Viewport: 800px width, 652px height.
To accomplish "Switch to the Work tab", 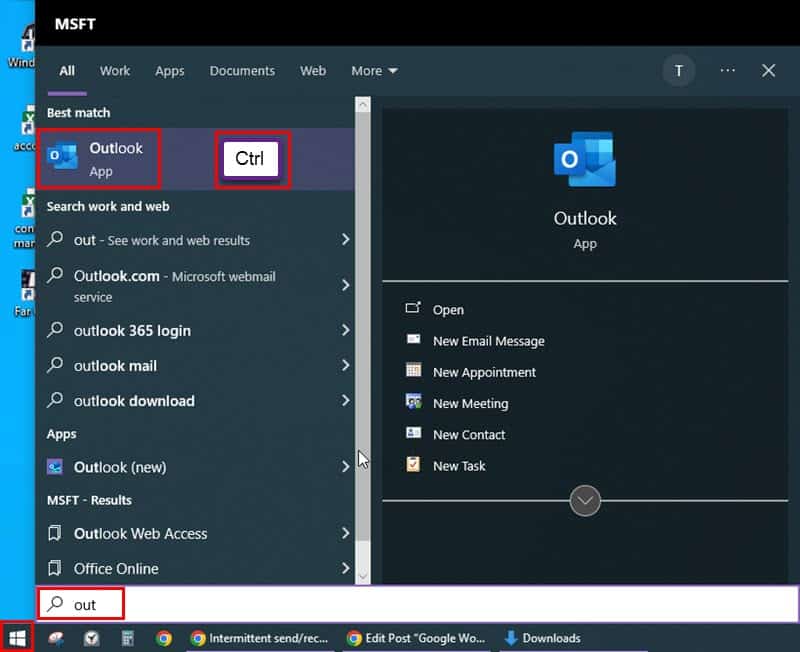I will (115, 71).
